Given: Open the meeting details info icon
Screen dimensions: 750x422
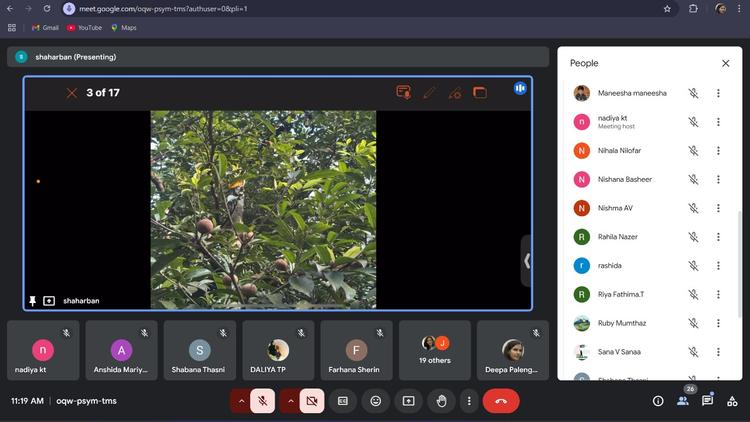Looking at the screenshot, I should pos(658,401).
